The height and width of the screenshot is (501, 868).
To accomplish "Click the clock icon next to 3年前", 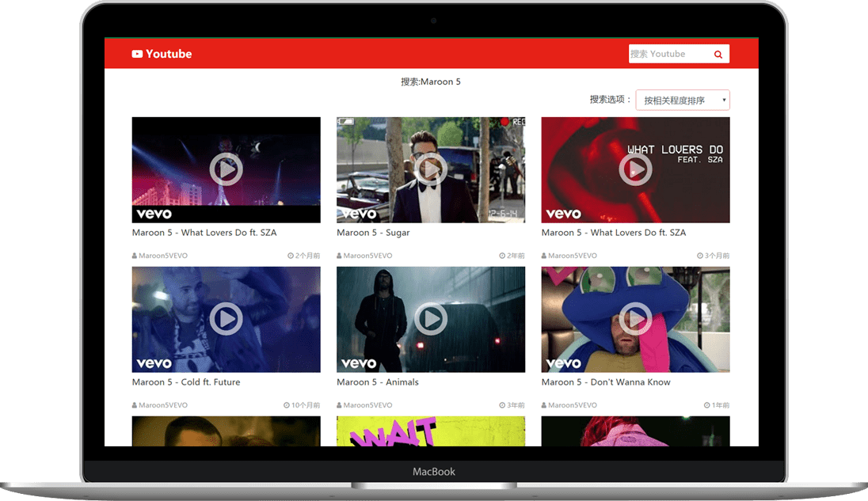I will point(502,404).
